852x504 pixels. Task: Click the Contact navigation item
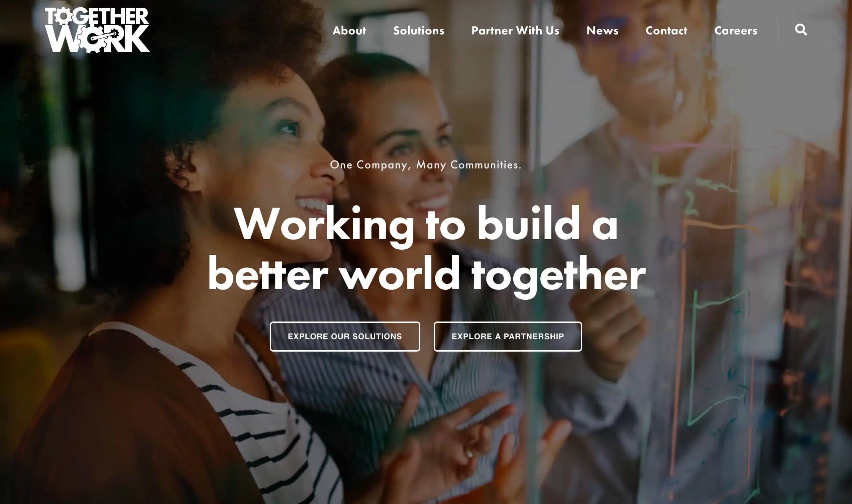(x=666, y=31)
